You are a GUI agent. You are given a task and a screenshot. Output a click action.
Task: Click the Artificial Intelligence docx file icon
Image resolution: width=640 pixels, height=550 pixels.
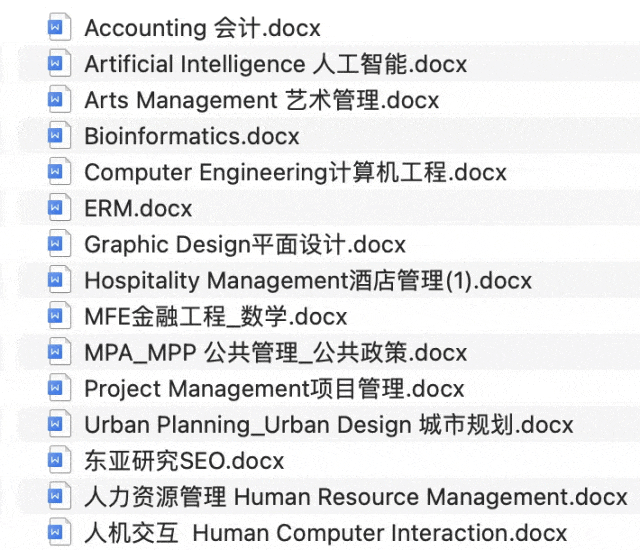point(59,64)
